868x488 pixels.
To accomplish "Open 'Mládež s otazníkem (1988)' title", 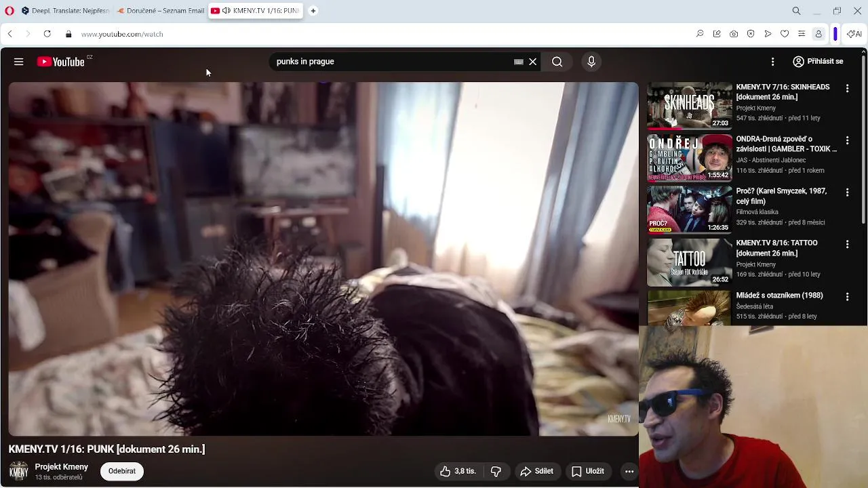I will (779, 296).
